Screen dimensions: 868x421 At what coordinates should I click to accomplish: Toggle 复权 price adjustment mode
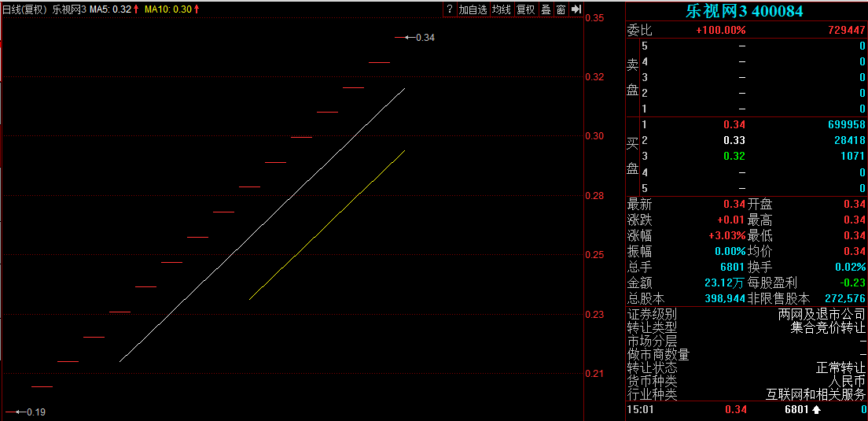[525, 9]
